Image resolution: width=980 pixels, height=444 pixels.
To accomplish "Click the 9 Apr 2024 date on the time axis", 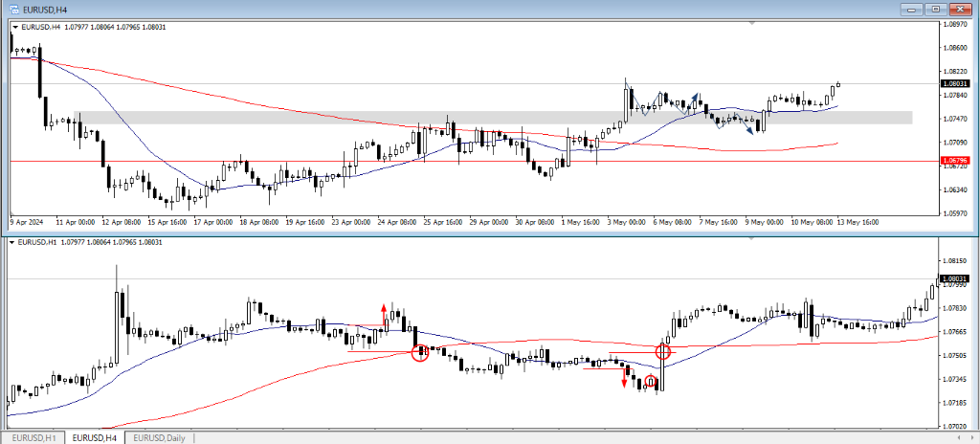I will (27, 221).
